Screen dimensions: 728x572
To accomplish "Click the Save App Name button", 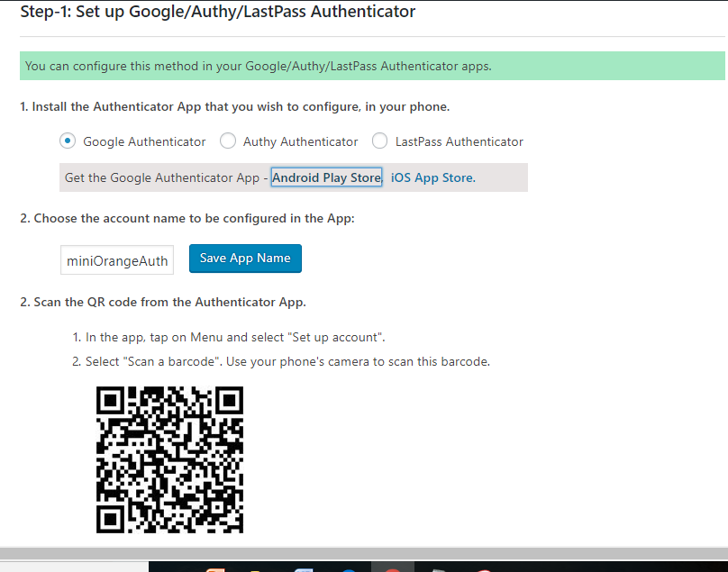I will [245, 259].
